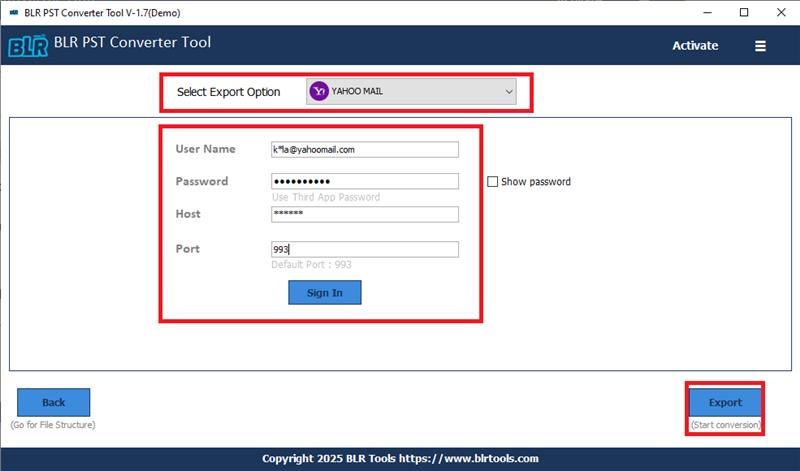Close the BLR PST Converter window
Screen dimensions: 800x471
[x=781, y=13]
